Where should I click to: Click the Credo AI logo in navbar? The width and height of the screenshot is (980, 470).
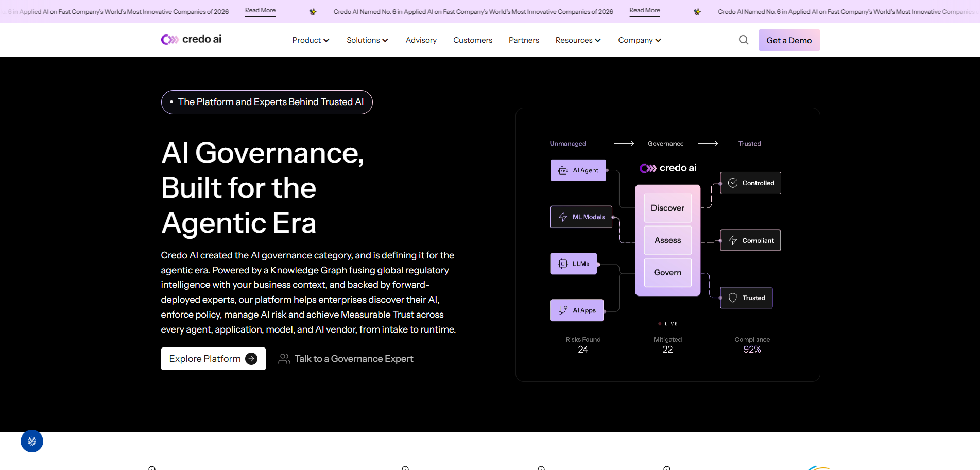(x=191, y=40)
